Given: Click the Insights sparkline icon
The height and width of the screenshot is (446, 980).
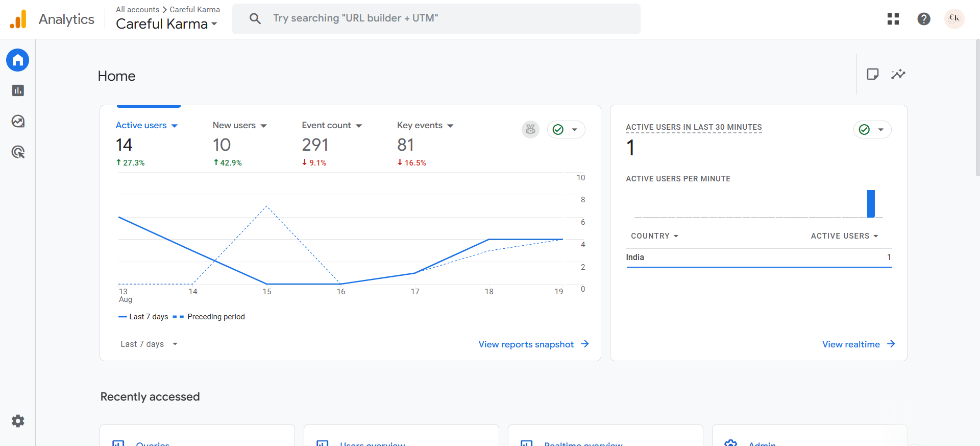Looking at the screenshot, I should pyautogui.click(x=898, y=74).
